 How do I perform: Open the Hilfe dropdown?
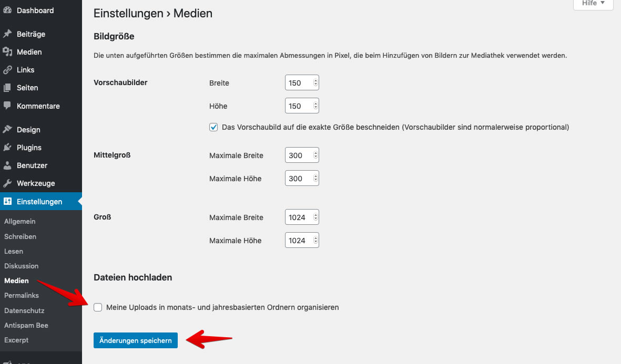593,4
